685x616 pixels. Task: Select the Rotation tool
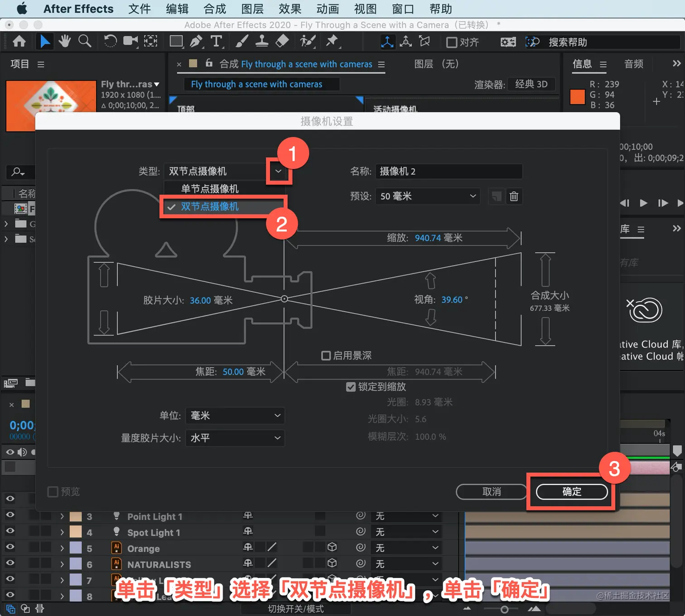110,41
